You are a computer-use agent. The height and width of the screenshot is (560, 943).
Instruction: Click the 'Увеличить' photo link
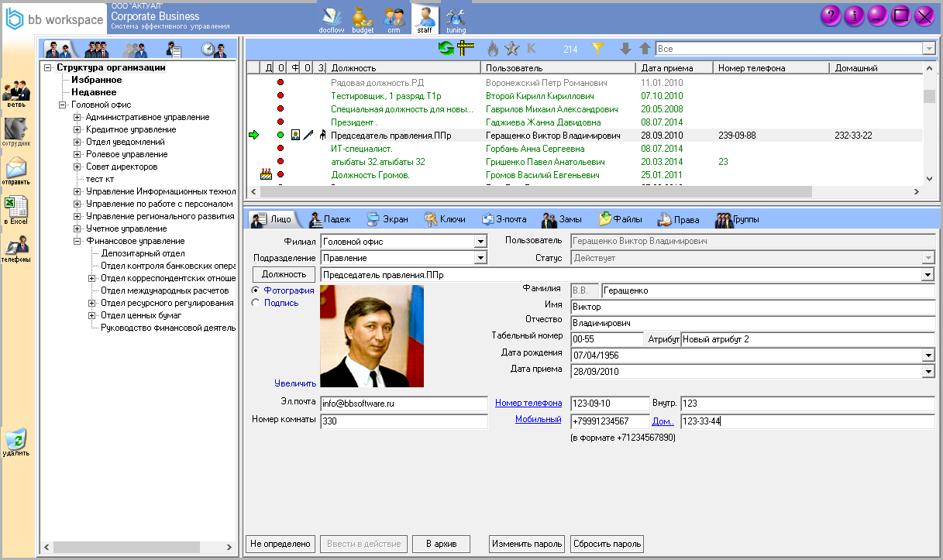point(294,383)
